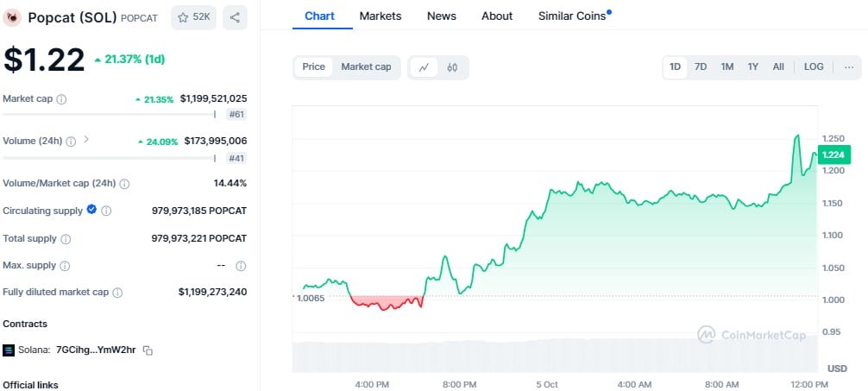Viewport: 868px width, 391px height.
Task: Open the Chart tab
Action: tap(319, 16)
